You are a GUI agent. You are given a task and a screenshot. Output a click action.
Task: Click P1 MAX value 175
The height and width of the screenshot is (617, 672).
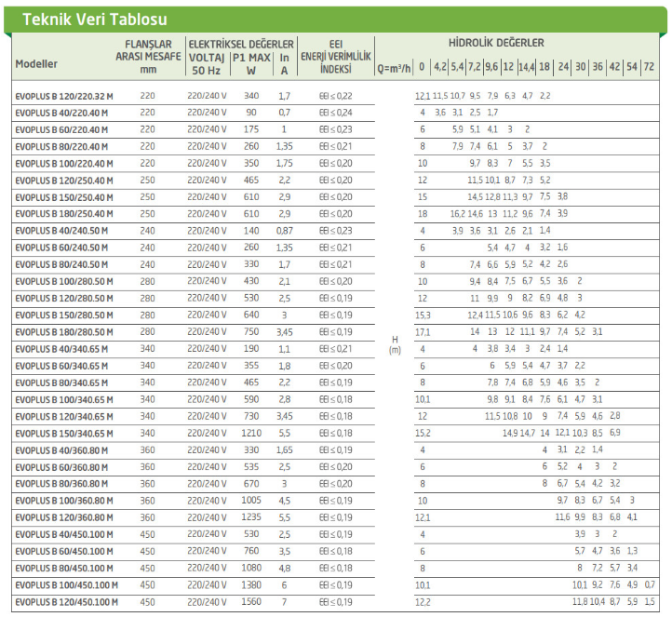251,129
